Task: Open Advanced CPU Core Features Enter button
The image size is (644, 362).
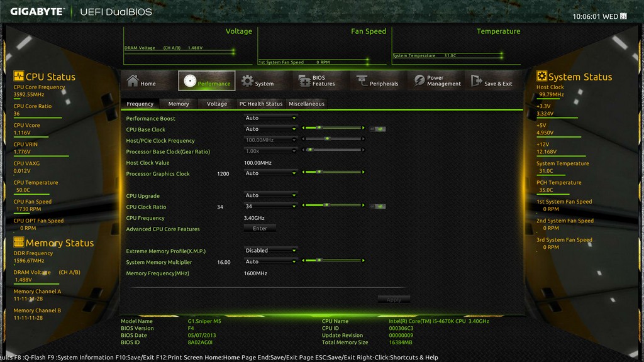Action: tap(260, 229)
